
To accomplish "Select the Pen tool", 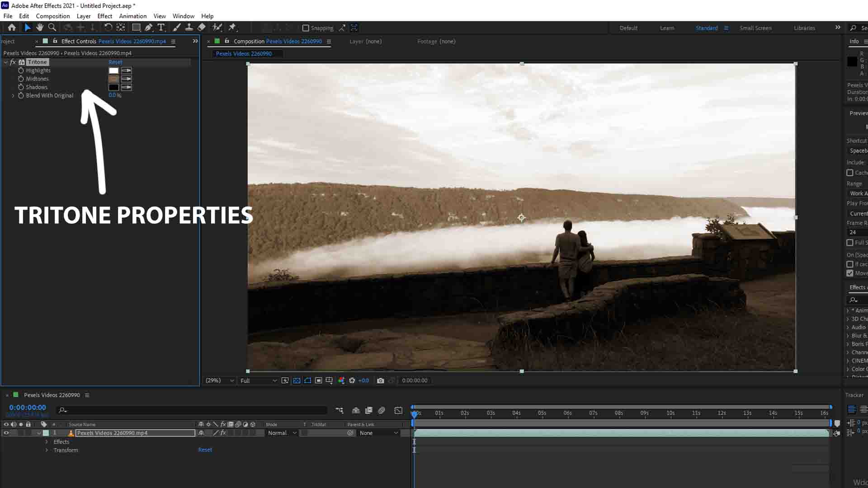I will point(149,28).
